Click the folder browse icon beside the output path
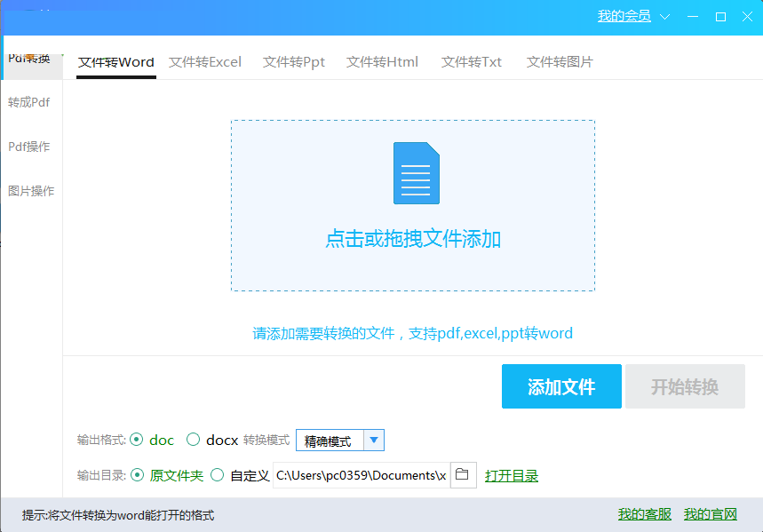The image size is (763, 532). click(463, 474)
